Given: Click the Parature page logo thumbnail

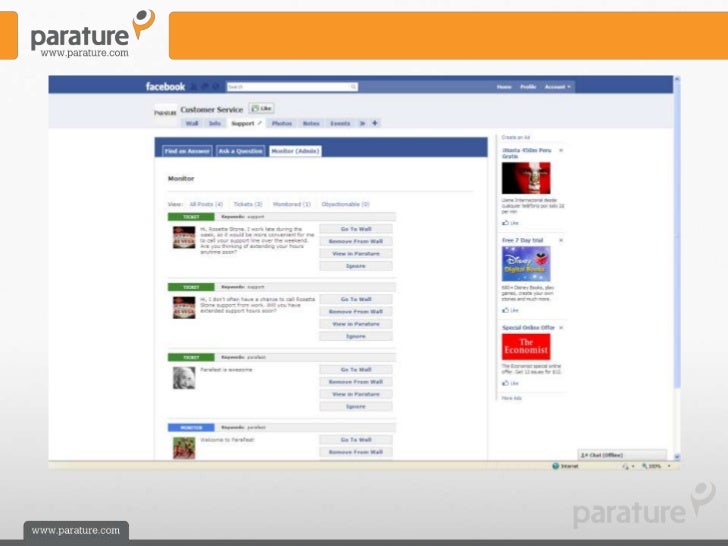Looking at the screenshot, I should pos(165,113).
